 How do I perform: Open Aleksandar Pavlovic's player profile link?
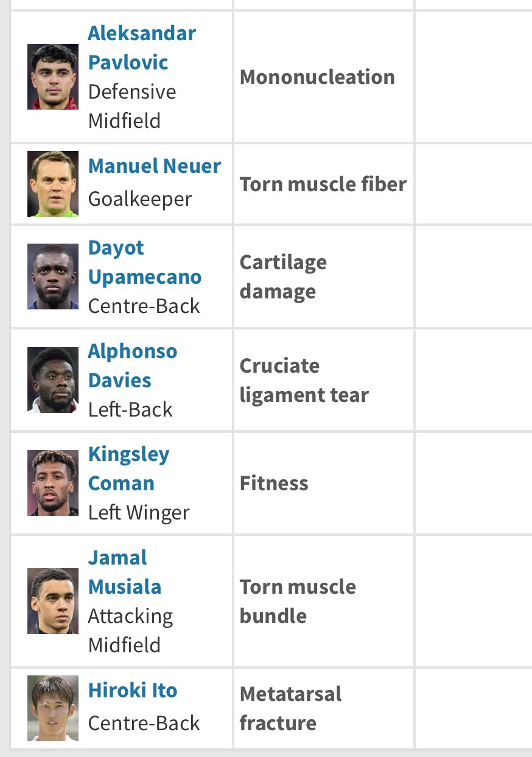(x=141, y=48)
